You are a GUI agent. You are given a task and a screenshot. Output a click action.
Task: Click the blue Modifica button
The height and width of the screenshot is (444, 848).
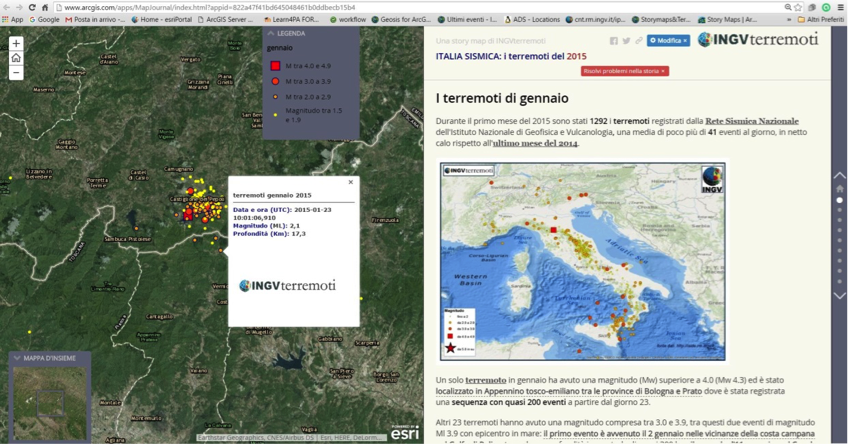tap(668, 41)
